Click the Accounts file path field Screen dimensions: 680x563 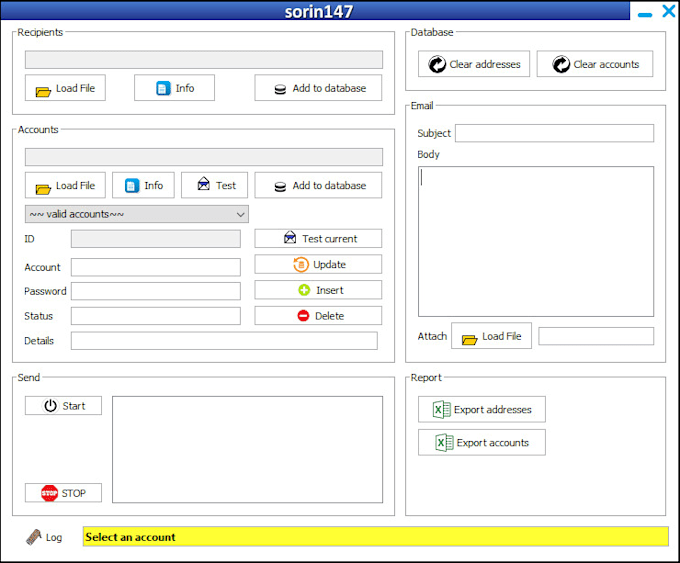coord(204,157)
